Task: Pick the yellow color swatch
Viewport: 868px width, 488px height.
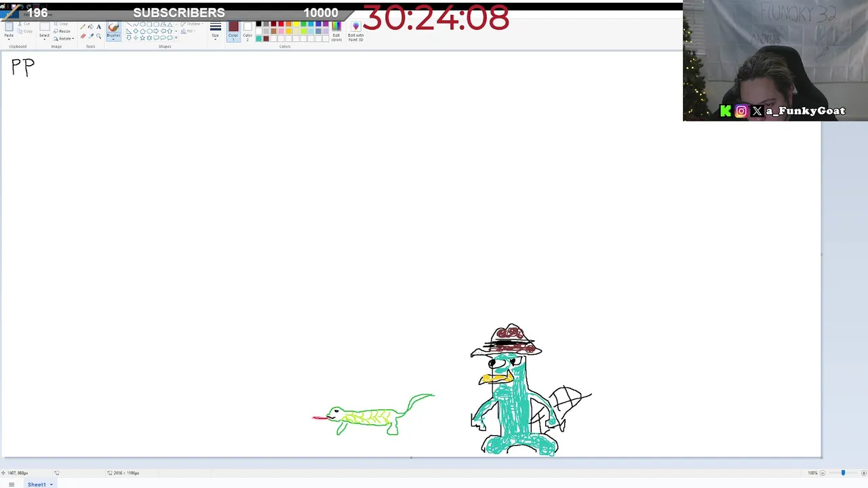Action: (296, 24)
